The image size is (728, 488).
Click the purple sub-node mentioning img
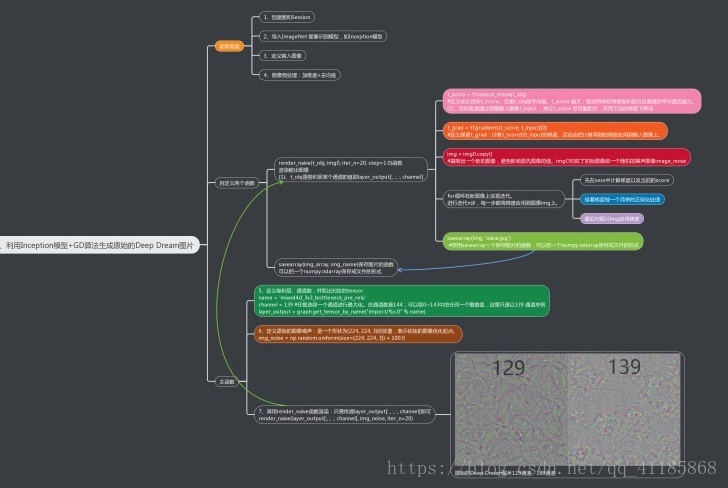pos(611,218)
